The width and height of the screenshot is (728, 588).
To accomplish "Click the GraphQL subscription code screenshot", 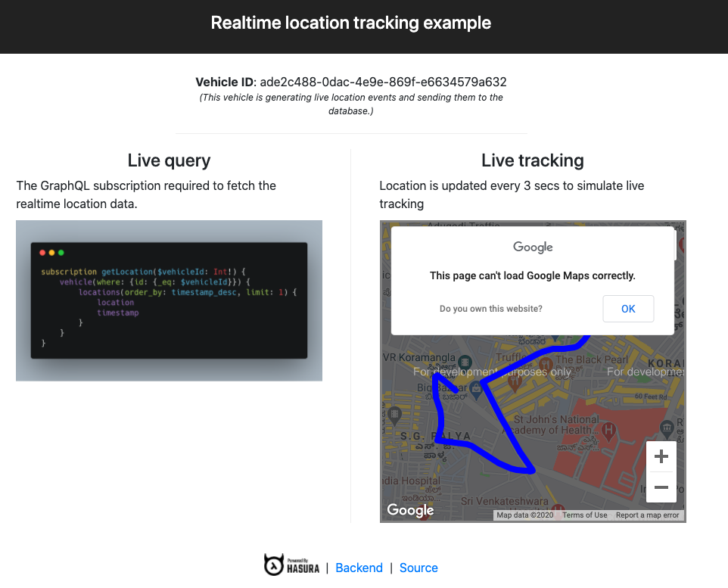I will pos(169,300).
